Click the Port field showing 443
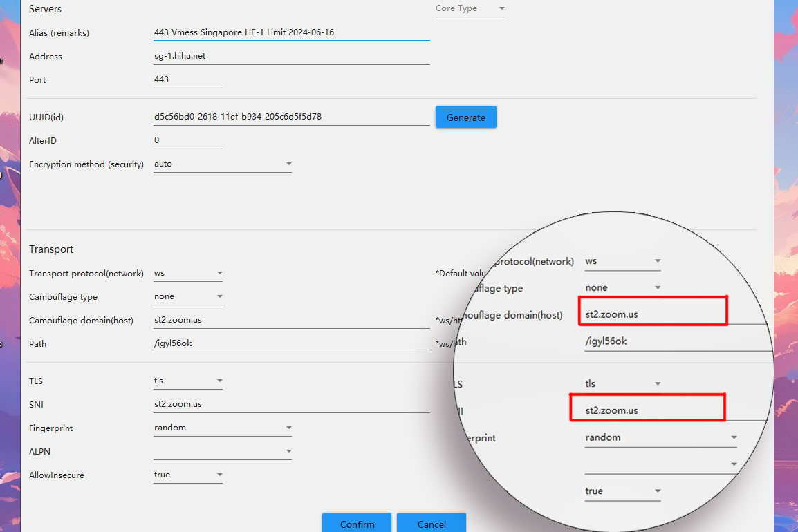The image size is (798, 532). click(187, 79)
